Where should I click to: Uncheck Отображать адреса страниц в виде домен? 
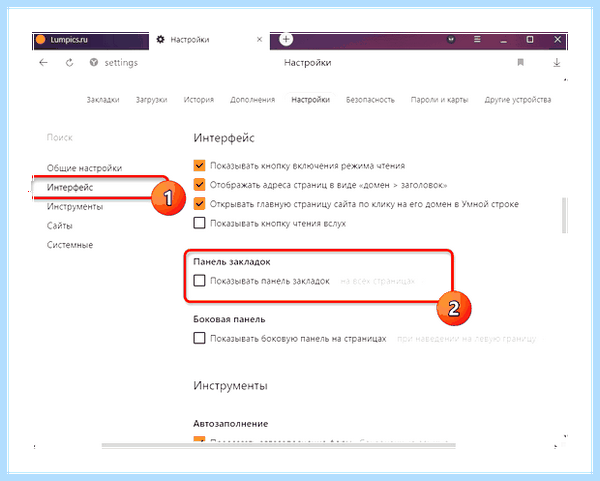[199, 184]
